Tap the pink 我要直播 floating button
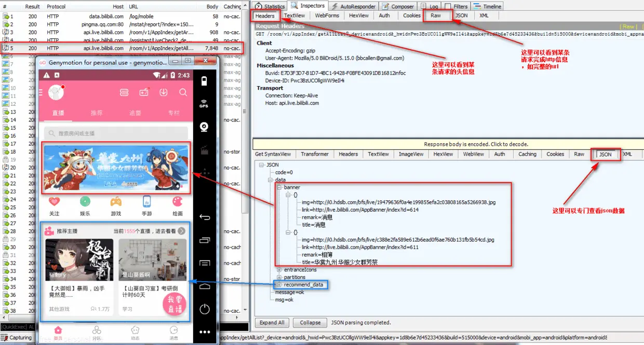Screen dimensions: 644x345 pos(175,303)
